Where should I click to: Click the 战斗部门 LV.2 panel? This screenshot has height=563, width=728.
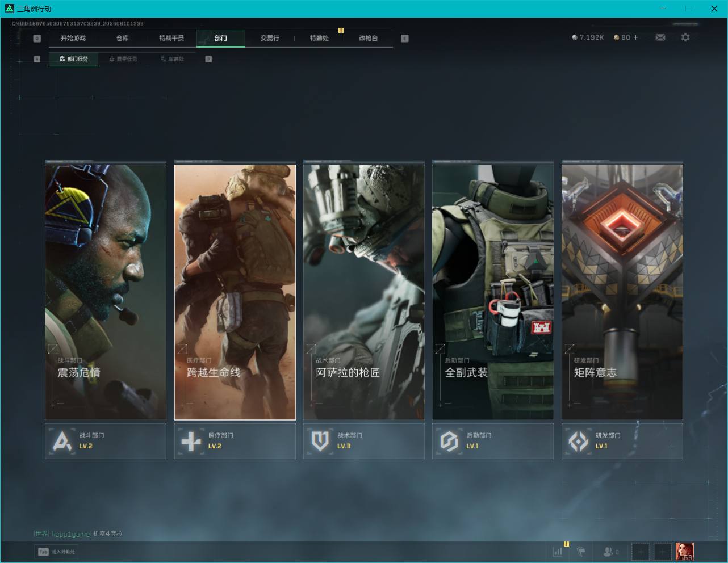(106, 441)
